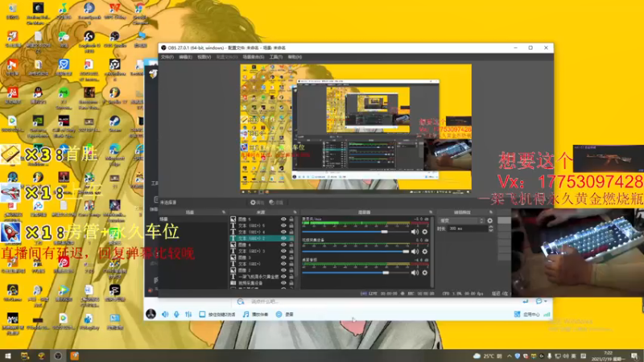The height and width of the screenshot is (362, 644).
Task: Open the 视图(V) menu in OBS
Action: (204, 57)
